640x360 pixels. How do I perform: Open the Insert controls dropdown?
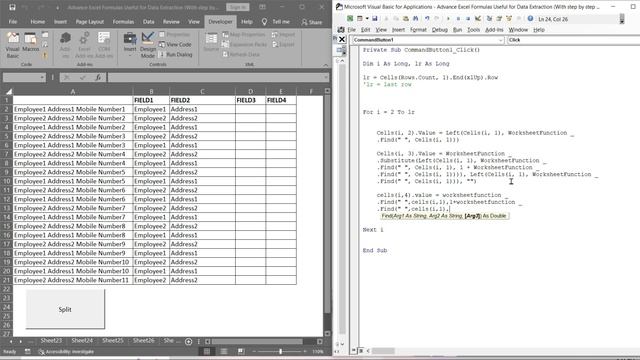coord(130,45)
